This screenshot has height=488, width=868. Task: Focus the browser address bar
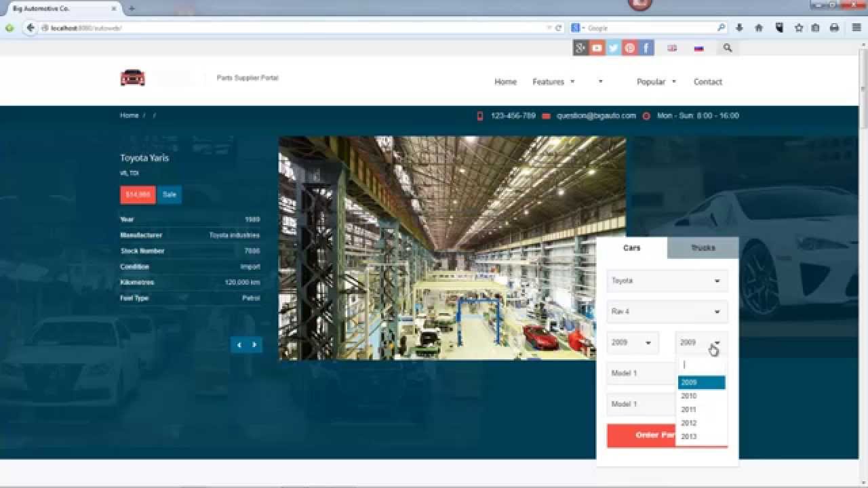[296, 28]
